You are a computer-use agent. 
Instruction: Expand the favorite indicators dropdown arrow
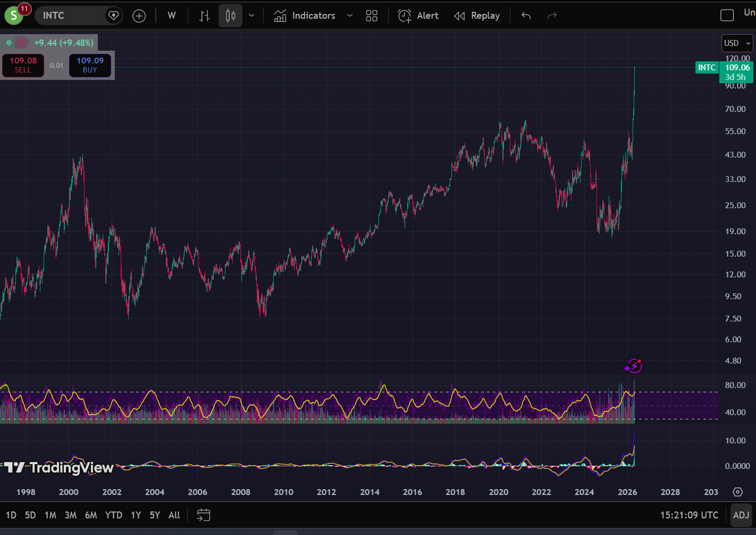coord(350,15)
